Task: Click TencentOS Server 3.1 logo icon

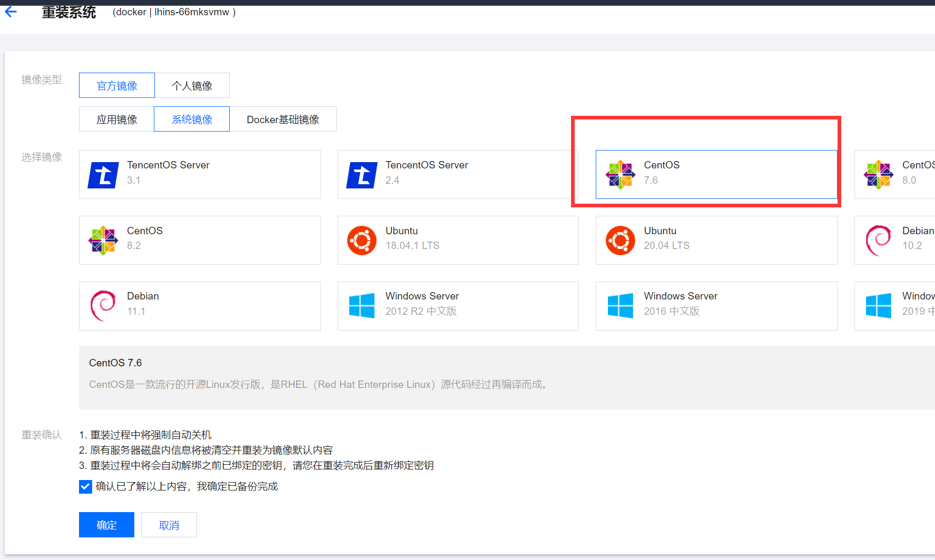Action: (103, 175)
